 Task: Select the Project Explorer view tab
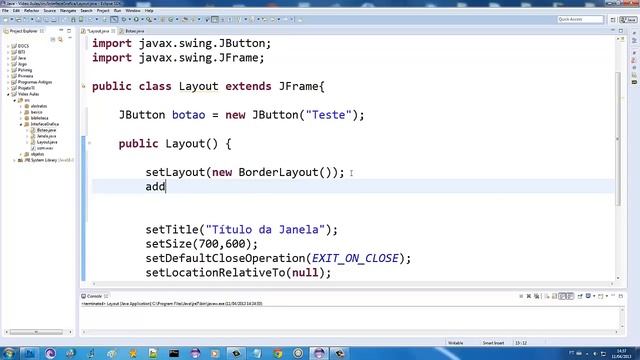24,31
